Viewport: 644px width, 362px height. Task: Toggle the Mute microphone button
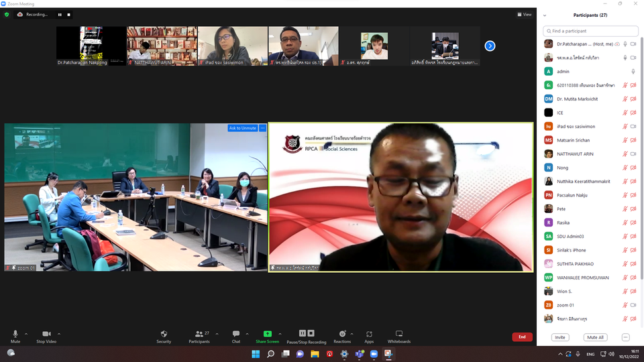click(x=15, y=334)
